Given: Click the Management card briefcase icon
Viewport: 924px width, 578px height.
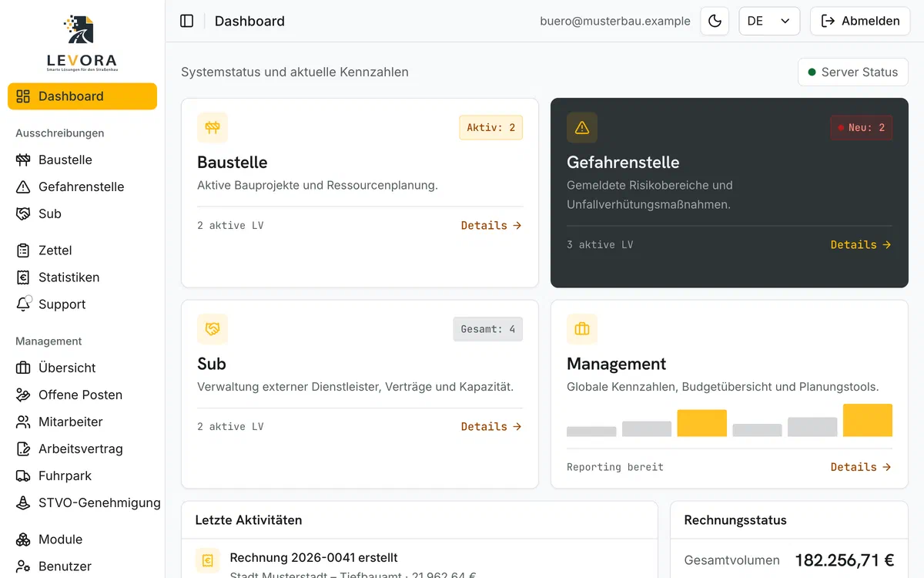Looking at the screenshot, I should click(x=582, y=329).
